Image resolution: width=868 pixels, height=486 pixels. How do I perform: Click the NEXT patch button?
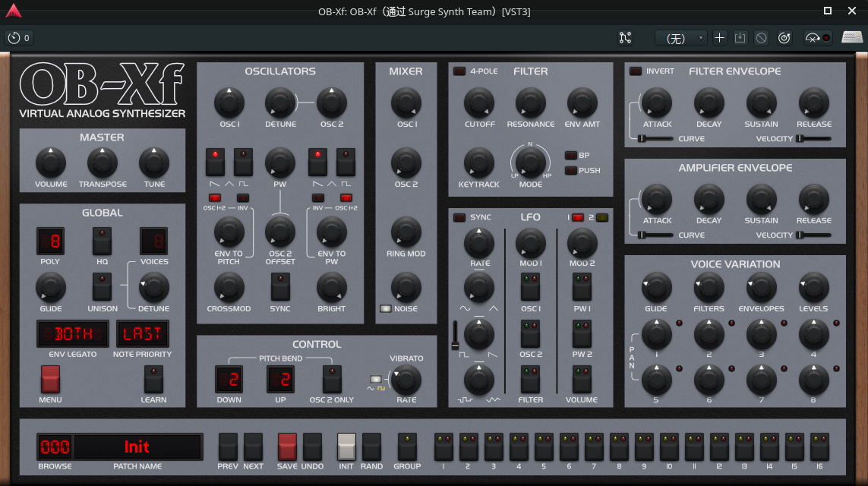pyautogui.click(x=253, y=447)
